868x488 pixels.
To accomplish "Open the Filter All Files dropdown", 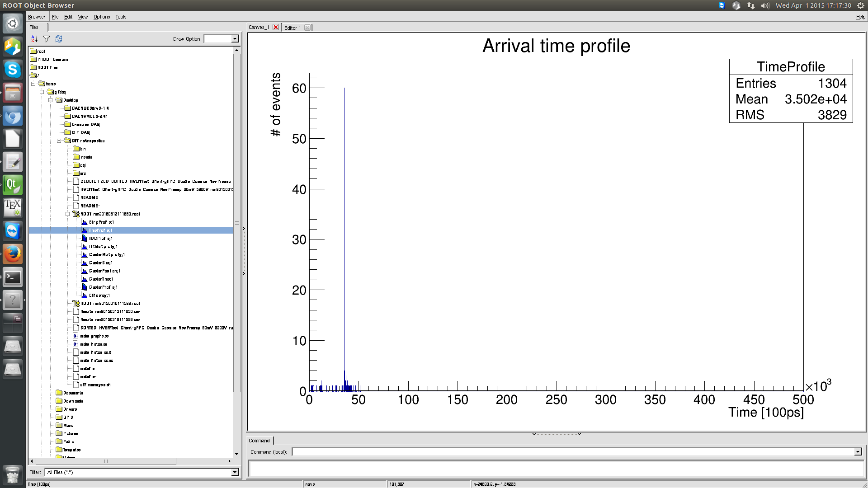I will tap(235, 473).
